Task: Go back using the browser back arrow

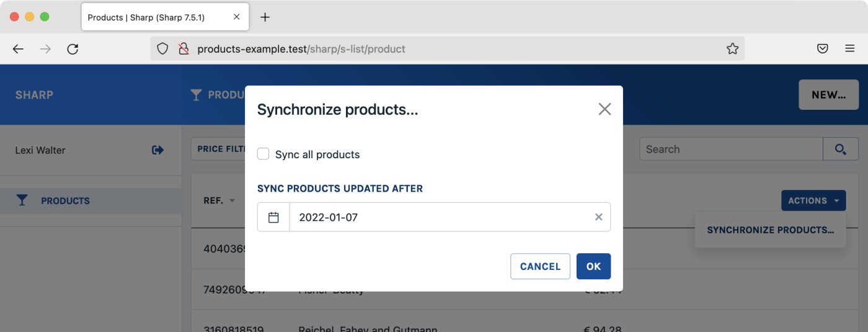Action: 18,49
